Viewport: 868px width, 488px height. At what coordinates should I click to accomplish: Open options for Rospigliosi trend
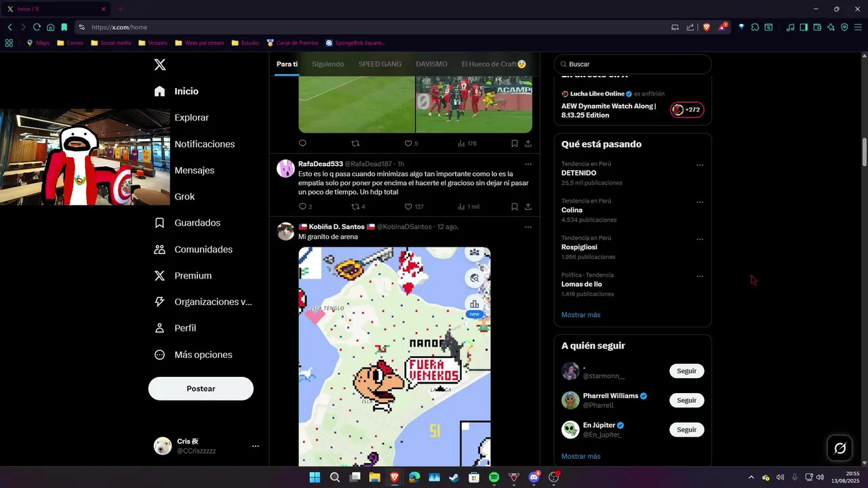(x=700, y=239)
